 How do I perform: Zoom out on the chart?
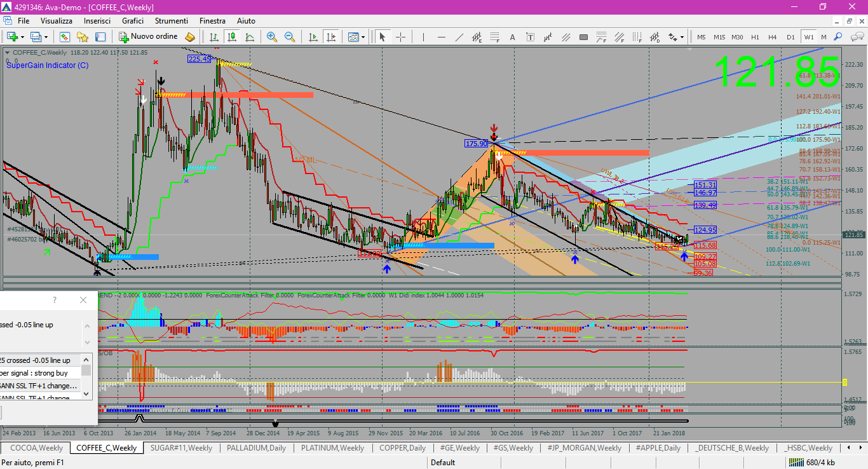tap(290, 37)
